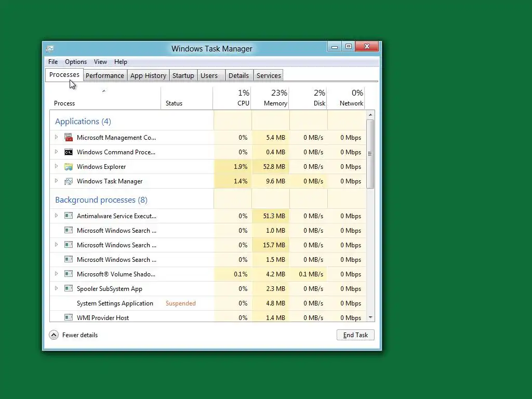Click the 15.7 MB memory value
The image size is (532, 399).
tap(274, 245)
